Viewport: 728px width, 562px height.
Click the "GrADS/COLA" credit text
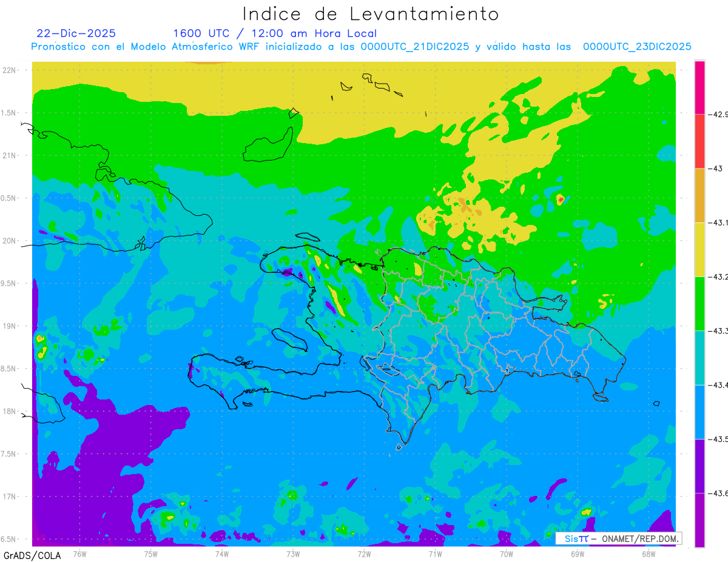(x=32, y=555)
